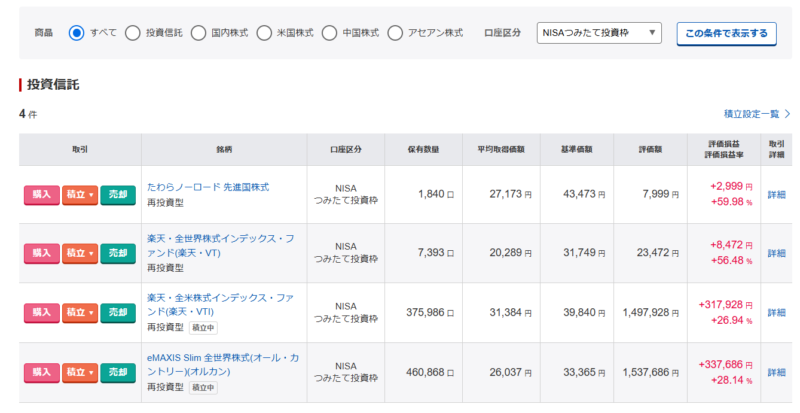Select the アセアン株式 radio button
Viewport: 800px width, 413px height.
pyautogui.click(x=395, y=33)
